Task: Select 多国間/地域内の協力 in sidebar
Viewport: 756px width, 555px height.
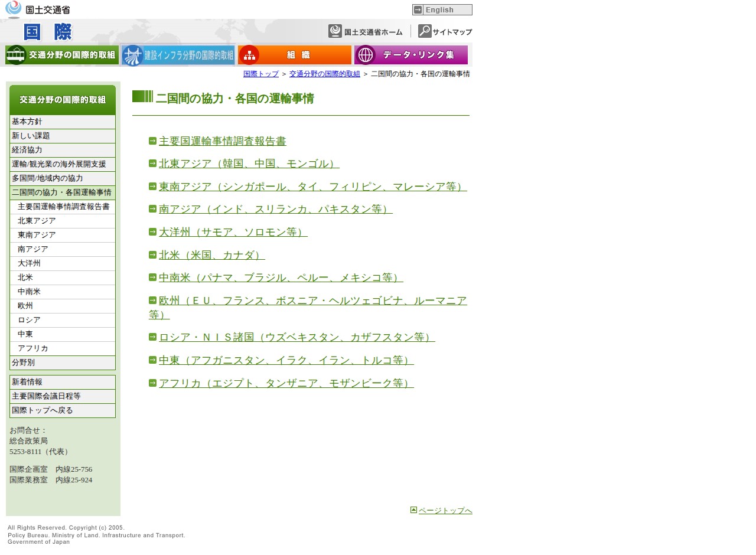Action: [x=63, y=178]
